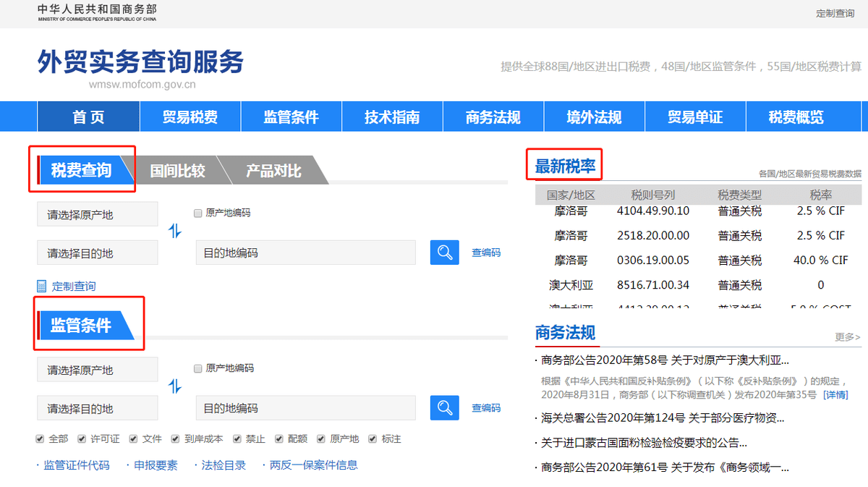Click the 外贸实务查询服务 site title
Image resolution: width=868 pixels, height=487 pixels.
coord(140,62)
